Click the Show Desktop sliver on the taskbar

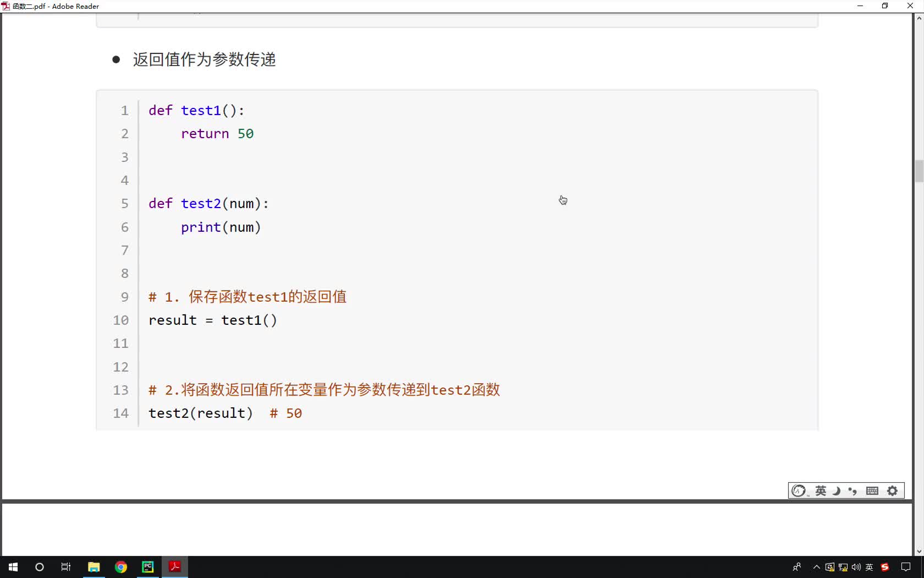[922, 567]
